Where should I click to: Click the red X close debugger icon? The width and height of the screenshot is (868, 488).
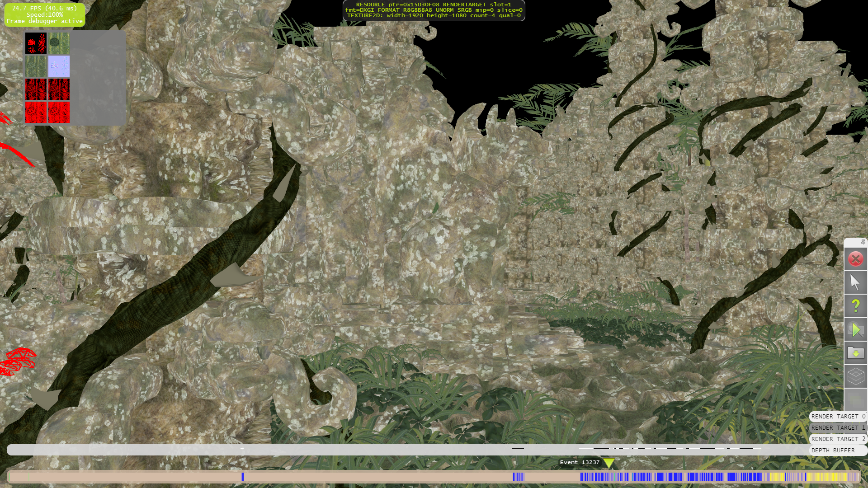(855, 259)
